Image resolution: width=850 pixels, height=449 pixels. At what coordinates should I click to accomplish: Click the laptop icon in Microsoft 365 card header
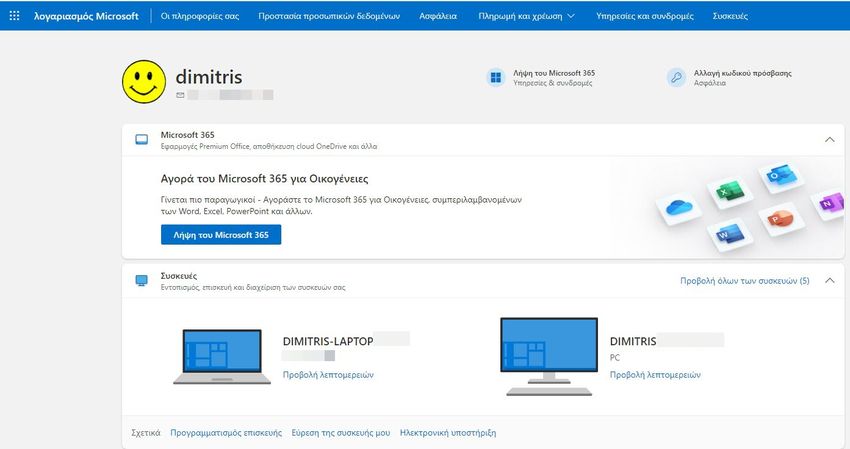(x=141, y=140)
